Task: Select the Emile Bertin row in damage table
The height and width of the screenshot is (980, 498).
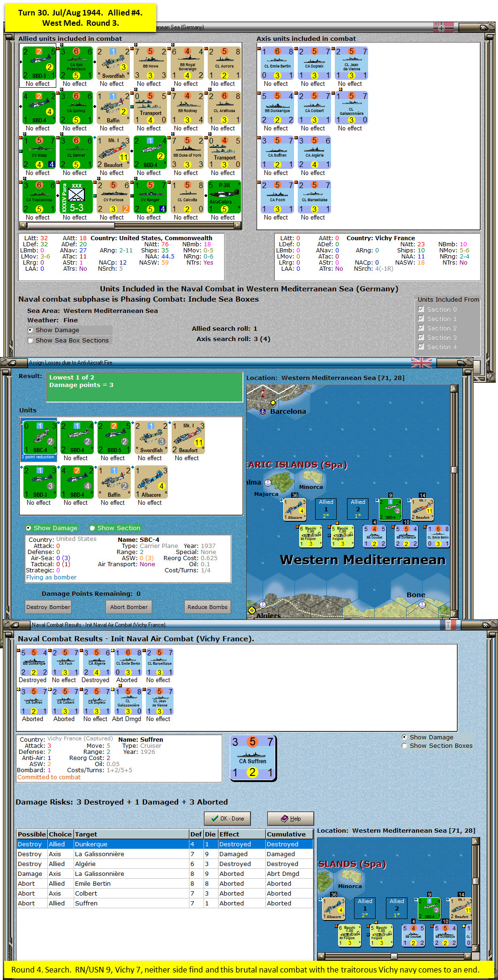Action: (165, 884)
